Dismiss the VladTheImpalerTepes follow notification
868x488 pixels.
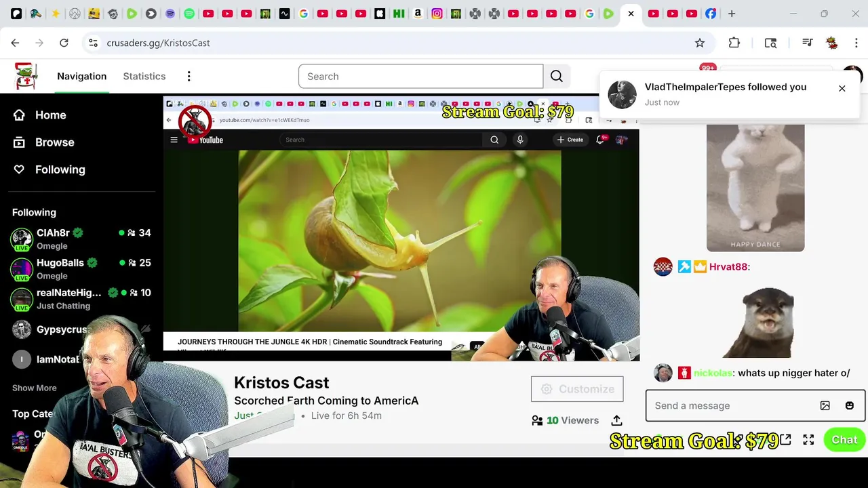(842, 88)
